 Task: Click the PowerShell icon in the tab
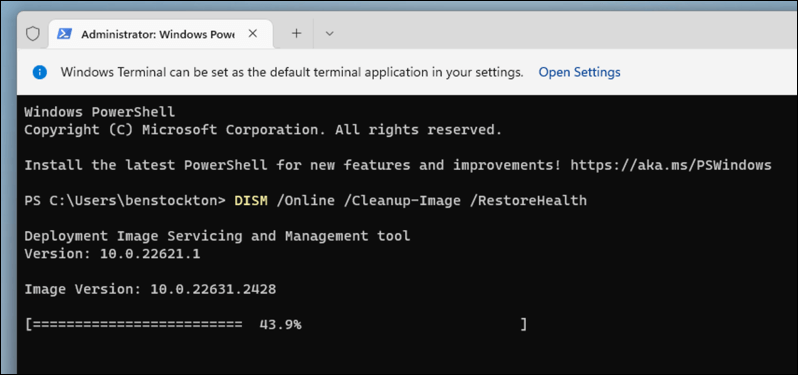[64, 34]
